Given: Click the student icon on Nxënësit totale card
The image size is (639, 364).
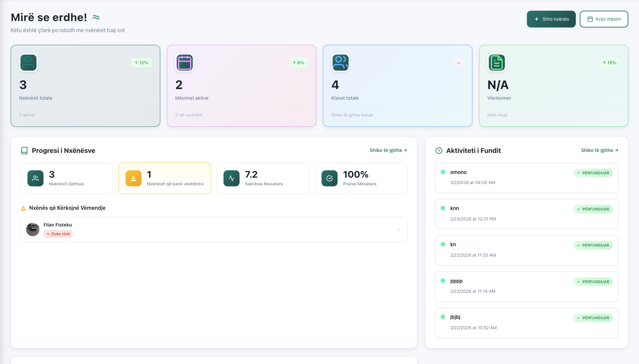Looking at the screenshot, I should point(28,63).
